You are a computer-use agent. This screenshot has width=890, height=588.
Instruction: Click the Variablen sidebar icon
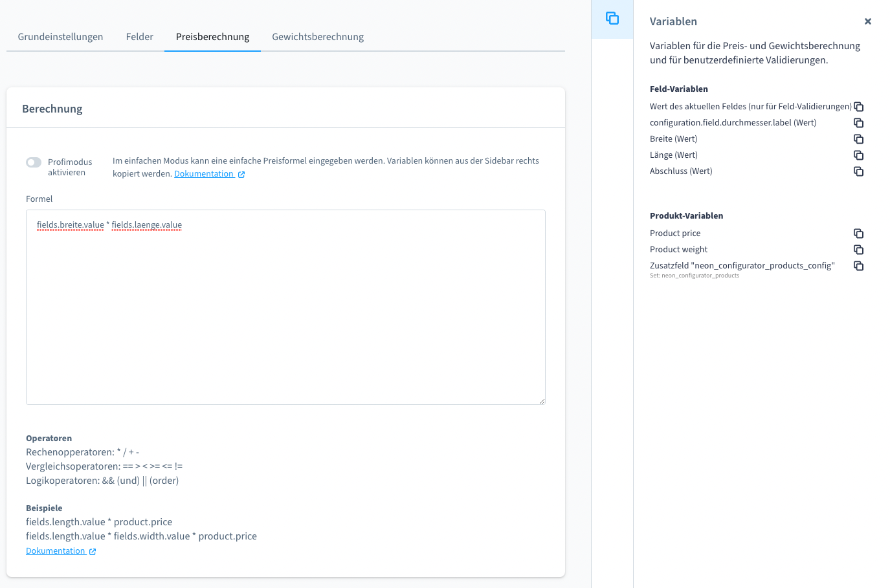(x=612, y=19)
